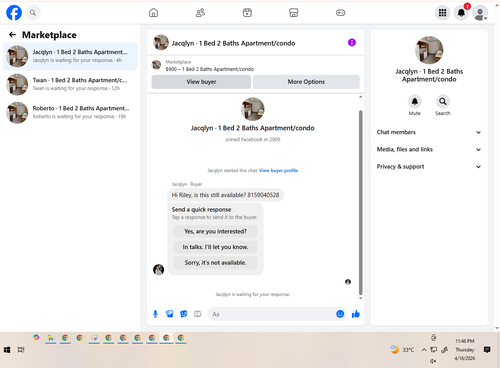Screen dimensions: 500x368
Task: Follow the View buyer profile link
Action: coord(278,170)
